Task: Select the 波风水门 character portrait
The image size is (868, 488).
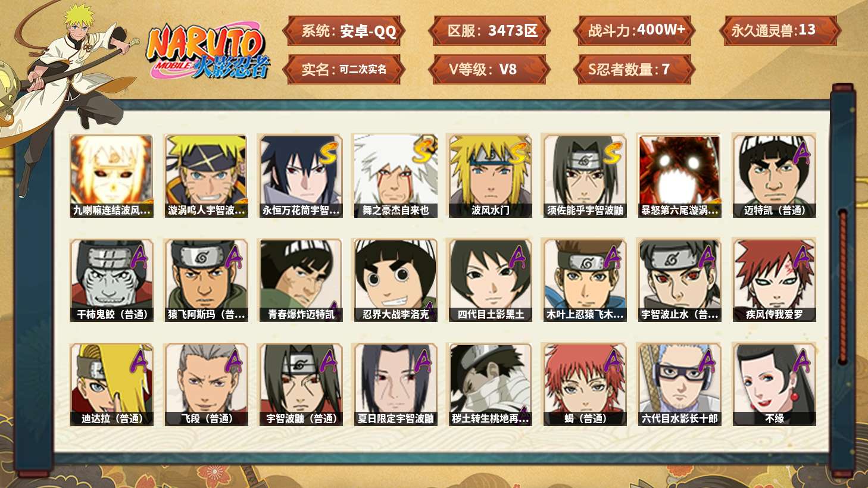Action: [491, 176]
